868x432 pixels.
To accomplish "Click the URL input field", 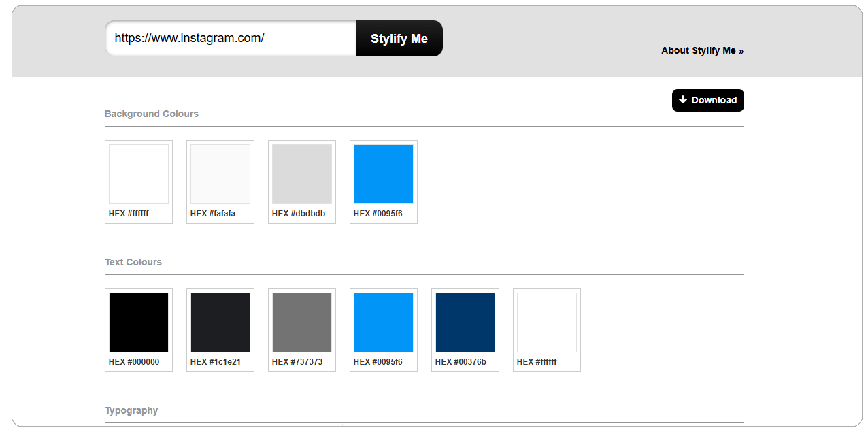I will tap(231, 38).
